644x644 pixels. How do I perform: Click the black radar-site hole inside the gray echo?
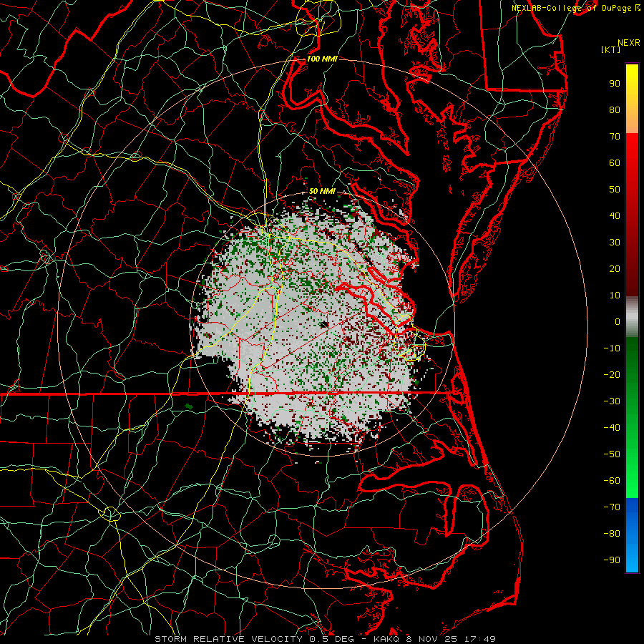pyautogui.click(x=323, y=325)
